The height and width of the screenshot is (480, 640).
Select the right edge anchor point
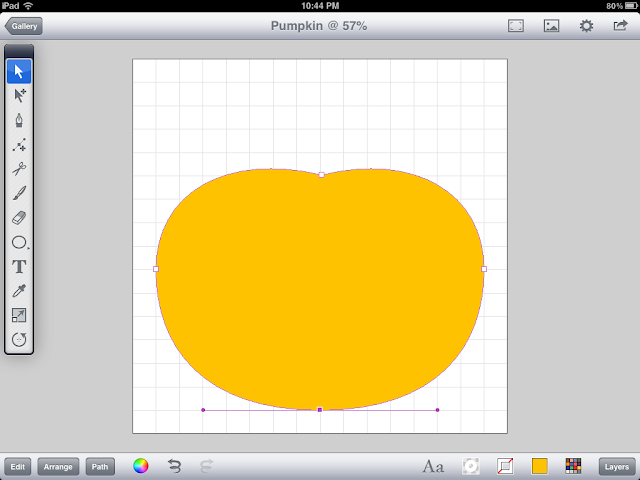pos(484,269)
